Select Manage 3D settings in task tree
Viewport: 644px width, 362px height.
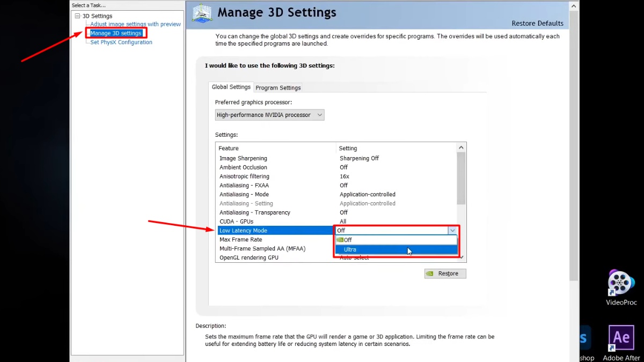point(115,33)
